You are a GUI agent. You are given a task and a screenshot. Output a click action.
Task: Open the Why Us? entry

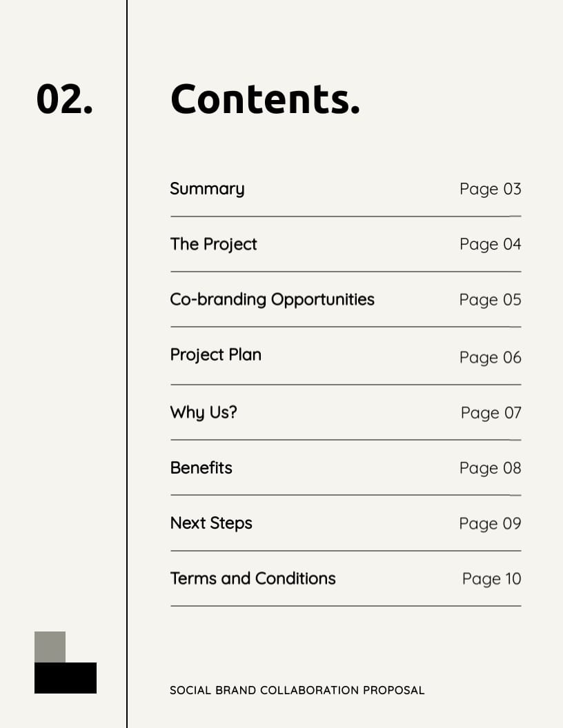pos(204,412)
